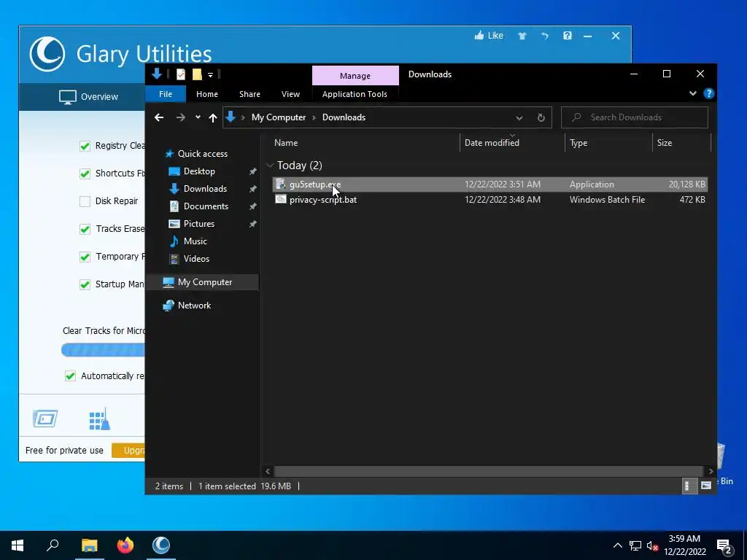Refresh the Downloads folder
This screenshot has width=747, height=560.
click(541, 117)
